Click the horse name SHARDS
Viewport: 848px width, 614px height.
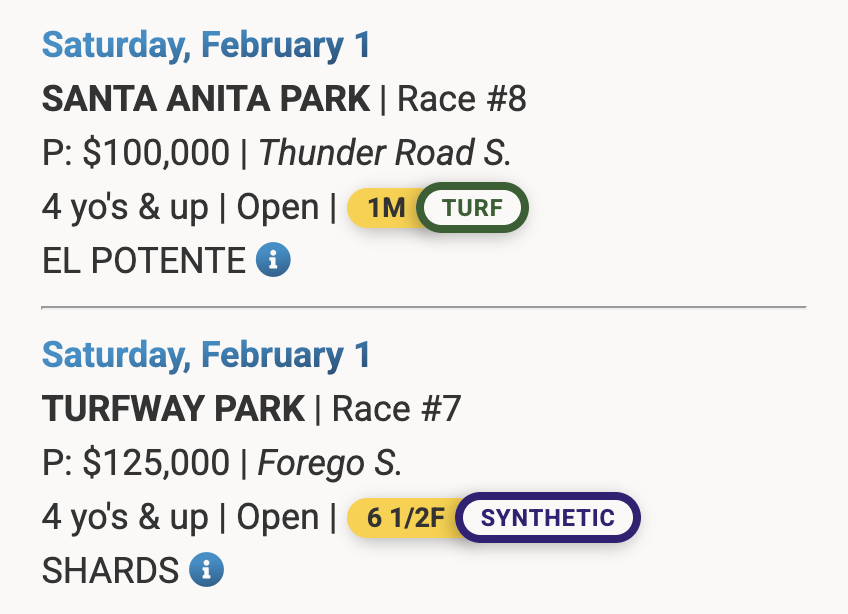coord(110,571)
